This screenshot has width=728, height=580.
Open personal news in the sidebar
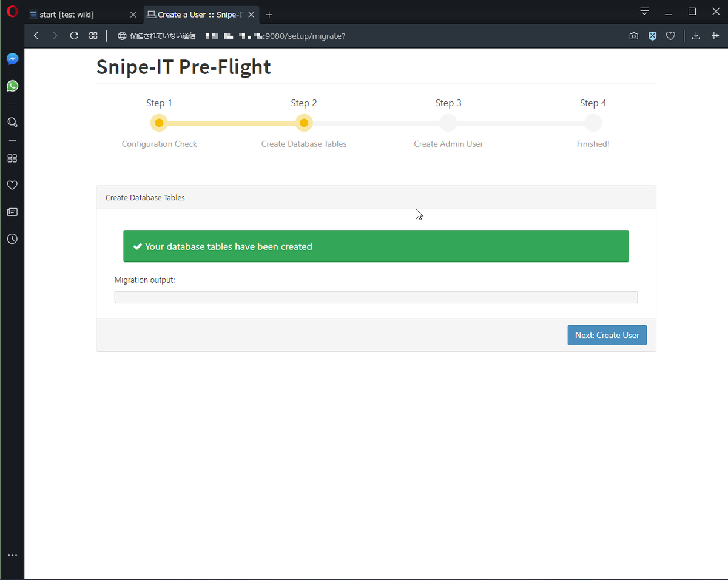coord(12,212)
